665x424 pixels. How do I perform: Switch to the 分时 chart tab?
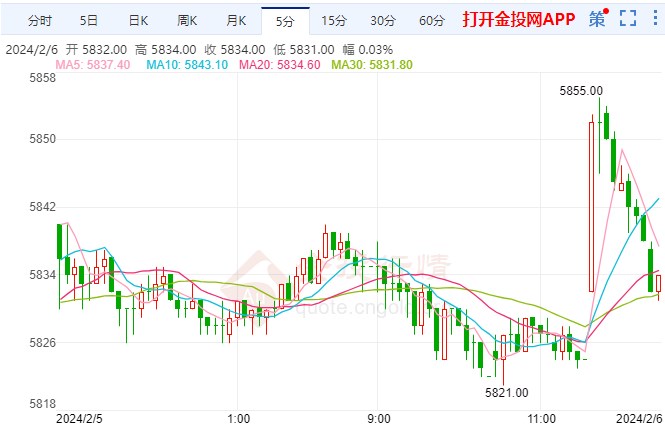(40, 20)
